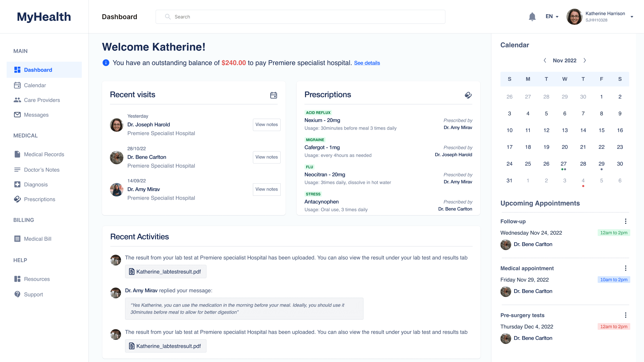Click the Support question mark icon
Screen dimensions: 644x362
[x=17, y=294]
